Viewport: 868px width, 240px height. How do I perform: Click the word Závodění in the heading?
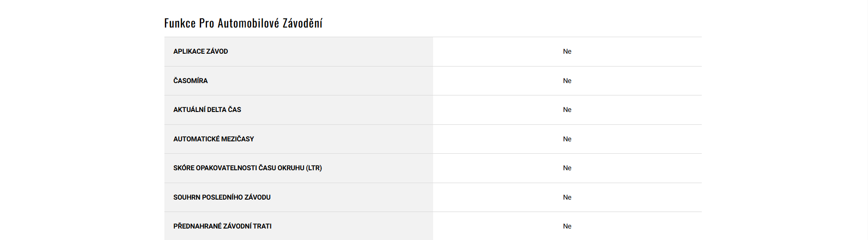pos(302,23)
